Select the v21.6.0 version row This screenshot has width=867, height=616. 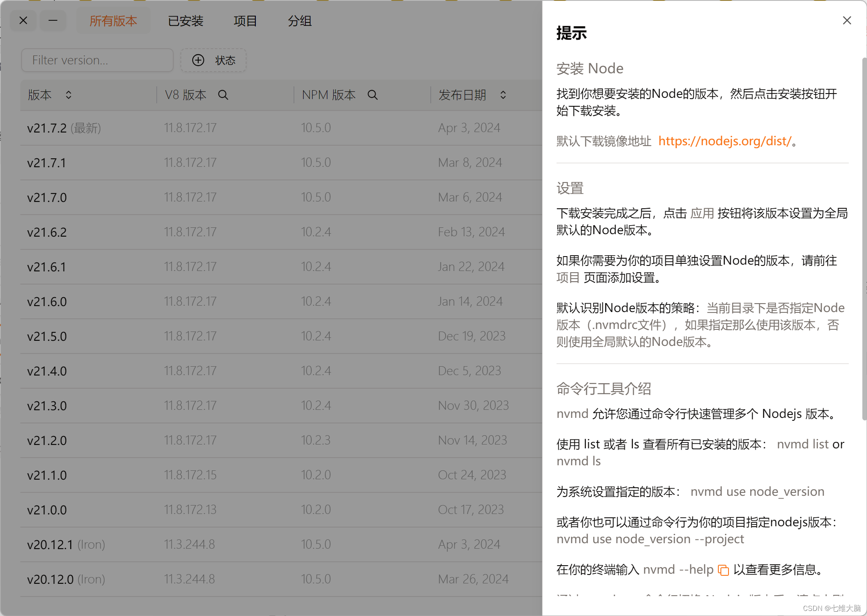pyautogui.click(x=281, y=301)
